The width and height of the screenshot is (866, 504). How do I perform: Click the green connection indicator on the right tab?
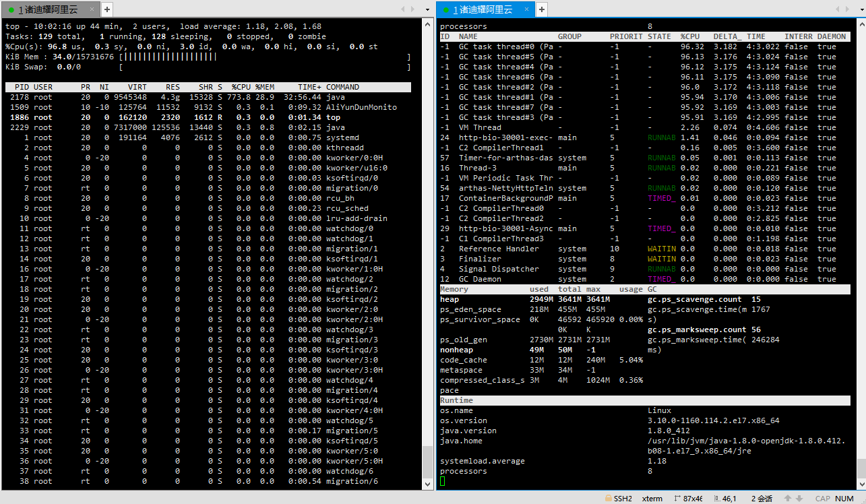(x=446, y=10)
